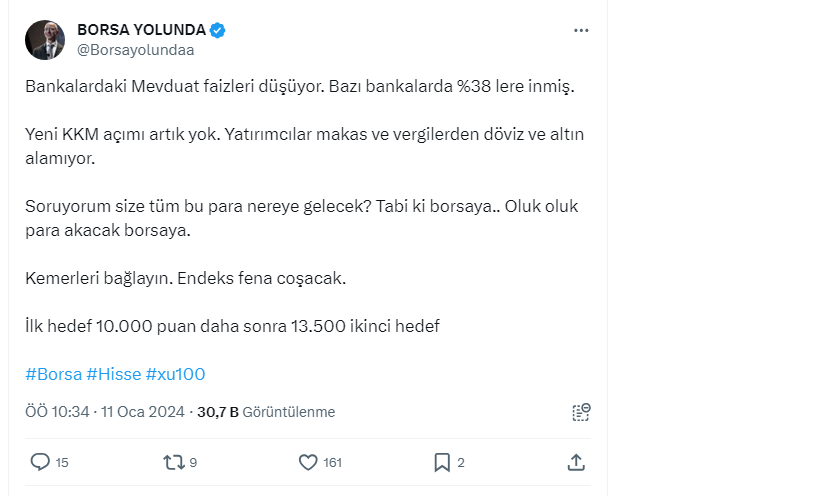Image resolution: width=837 pixels, height=496 pixels.
Task: Open the BORSA YOLUNDA profile avatar
Action: point(45,40)
